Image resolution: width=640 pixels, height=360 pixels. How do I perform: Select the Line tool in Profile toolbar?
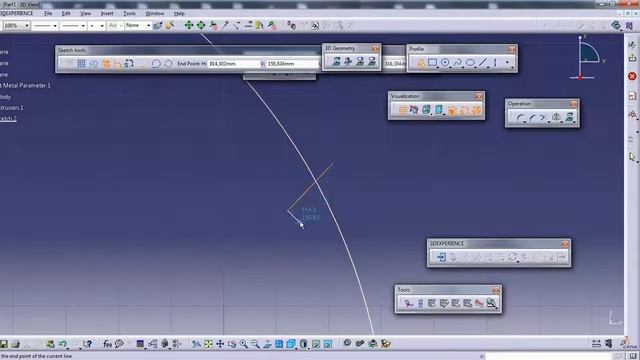click(483, 62)
